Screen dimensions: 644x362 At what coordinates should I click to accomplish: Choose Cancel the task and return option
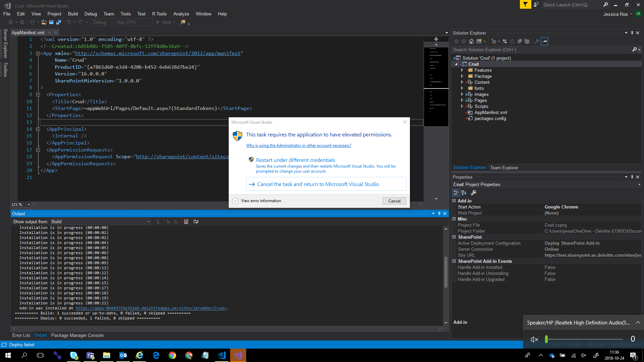326,184
